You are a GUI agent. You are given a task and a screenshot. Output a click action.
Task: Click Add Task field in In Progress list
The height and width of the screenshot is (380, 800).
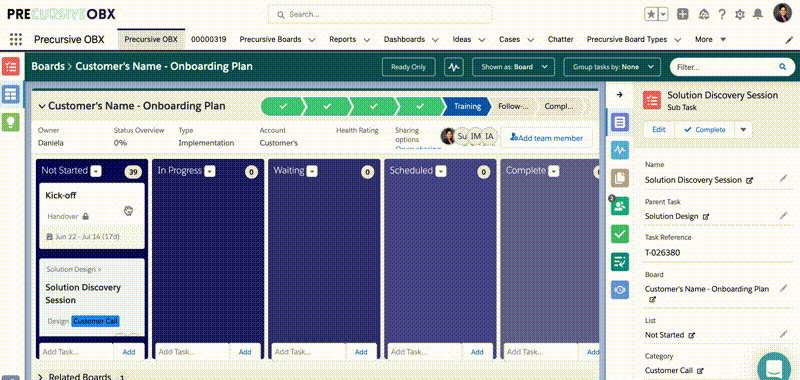[x=192, y=352]
